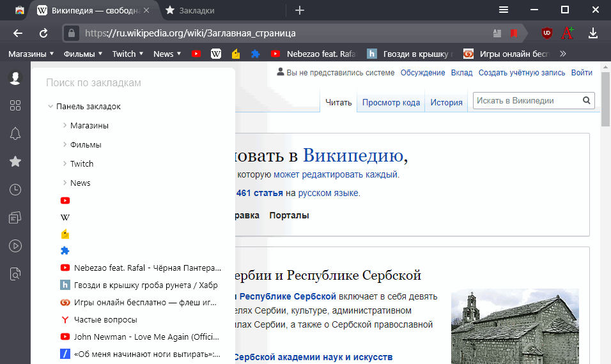Show hidden bookmarks via overflow chevron
Image resolution: width=611 pixels, height=364 pixels.
coord(562,54)
